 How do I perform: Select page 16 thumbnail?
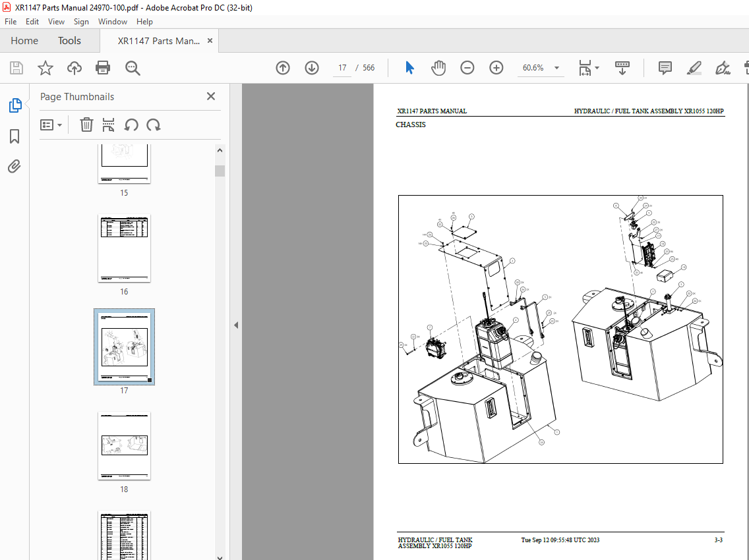coord(124,248)
